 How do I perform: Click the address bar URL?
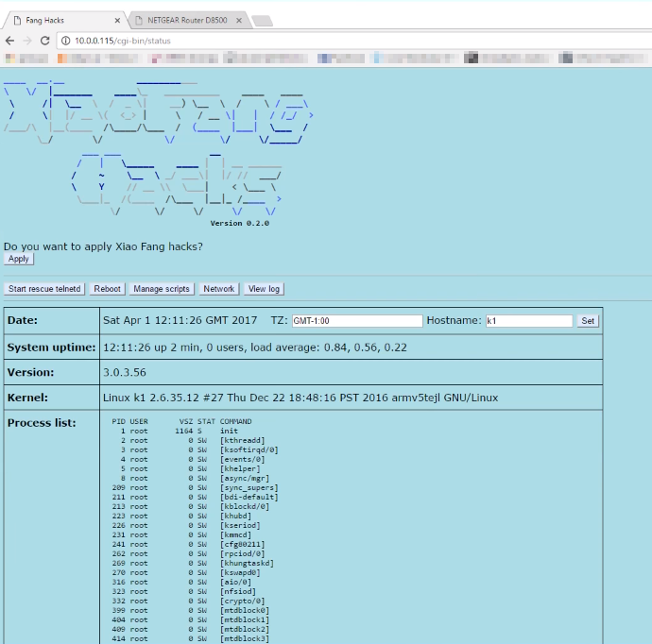pyautogui.click(x=123, y=41)
